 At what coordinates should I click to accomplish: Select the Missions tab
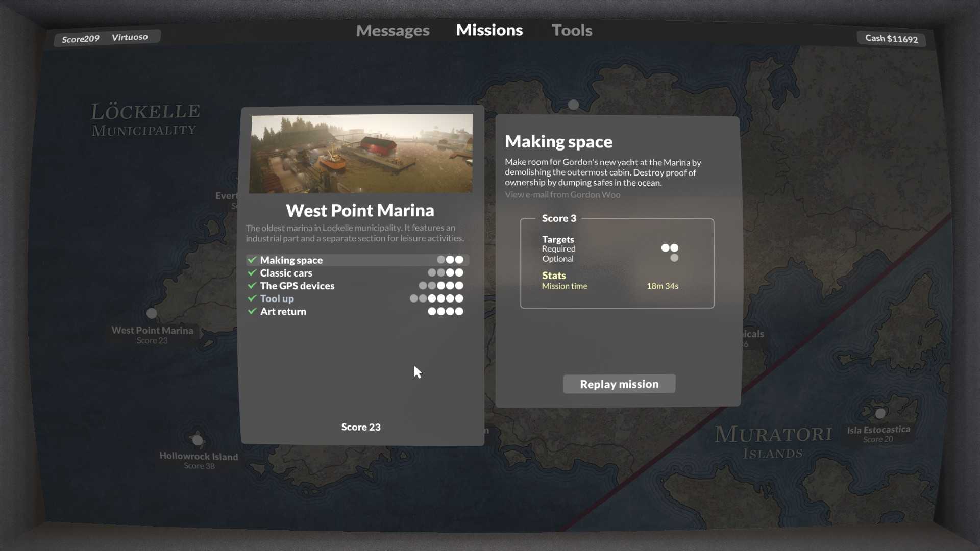pyautogui.click(x=489, y=30)
